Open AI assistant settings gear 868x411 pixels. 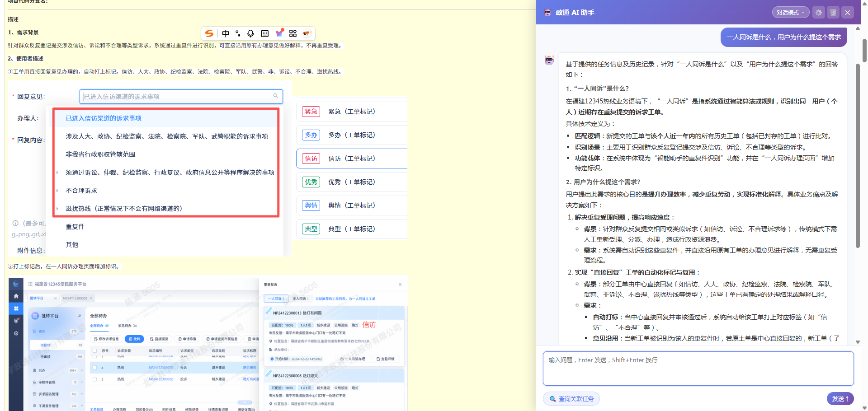819,13
